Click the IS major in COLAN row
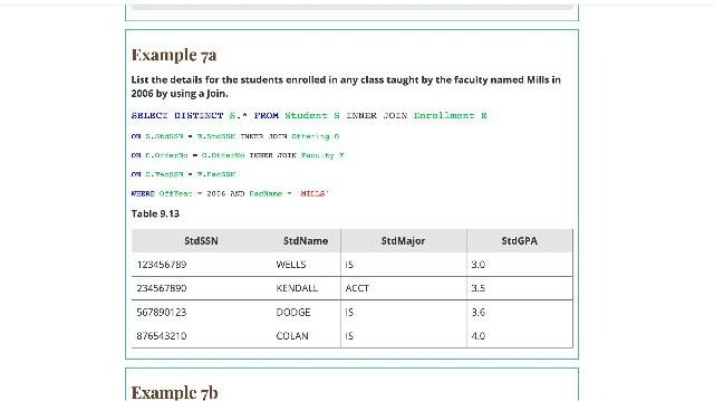This screenshot has width=714, height=401. coord(349,336)
